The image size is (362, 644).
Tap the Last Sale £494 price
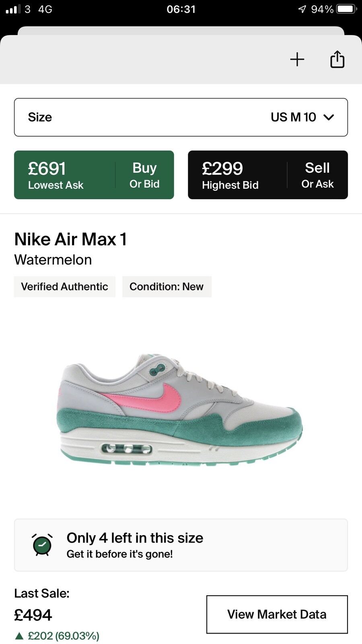click(x=33, y=615)
